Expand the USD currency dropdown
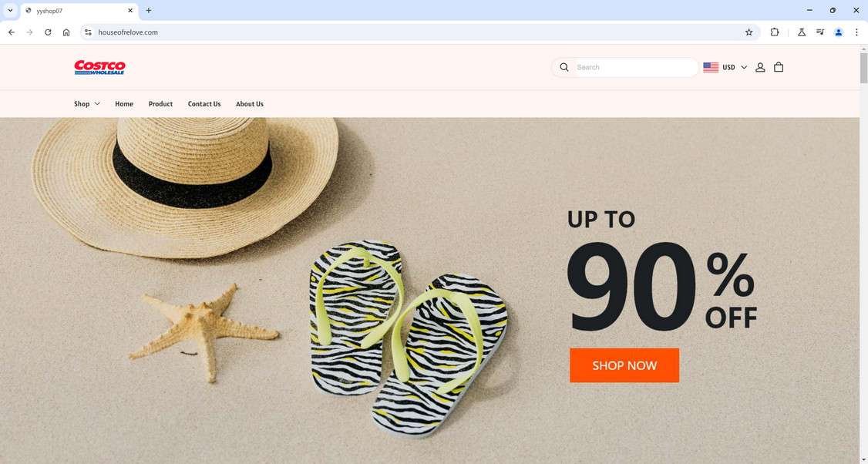Image resolution: width=868 pixels, height=464 pixels. point(725,67)
